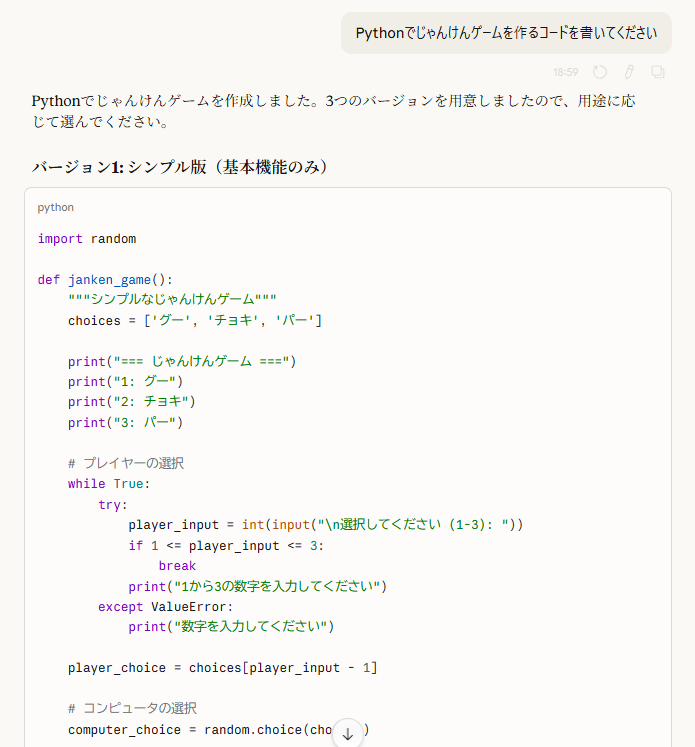Viewport: 695px width, 747px height.
Task: Click the line "player_choice = choices[player_input - 1]"
Action: (222, 668)
